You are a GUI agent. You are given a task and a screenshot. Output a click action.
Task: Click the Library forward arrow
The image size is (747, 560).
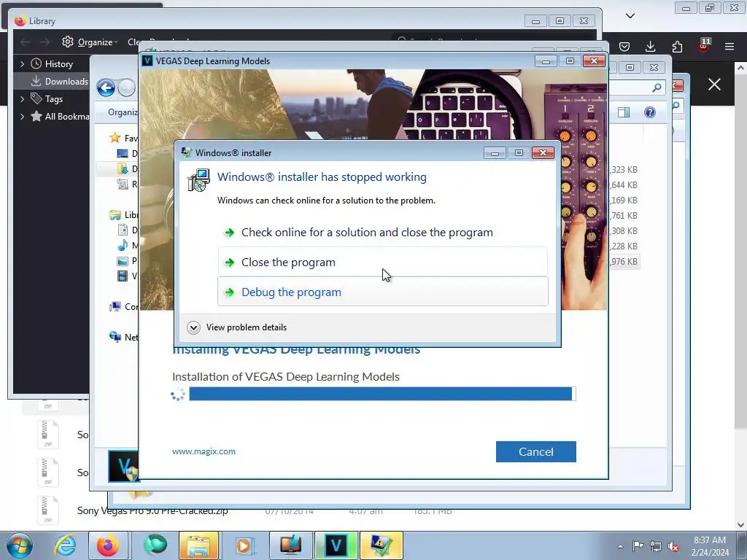point(44,42)
